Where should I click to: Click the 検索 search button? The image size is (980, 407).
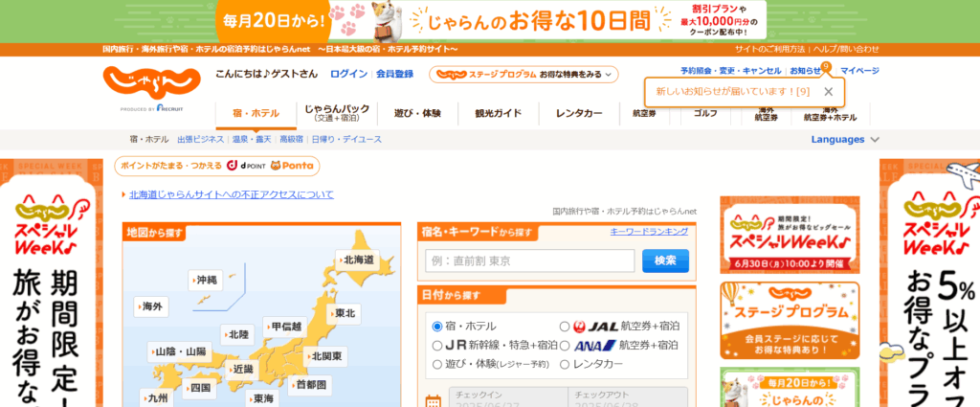pos(665,260)
